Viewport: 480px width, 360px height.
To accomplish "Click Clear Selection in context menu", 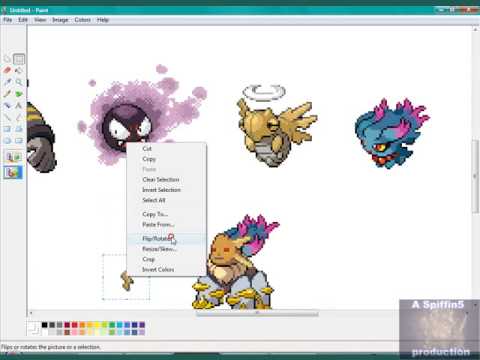I will (167, 179).
